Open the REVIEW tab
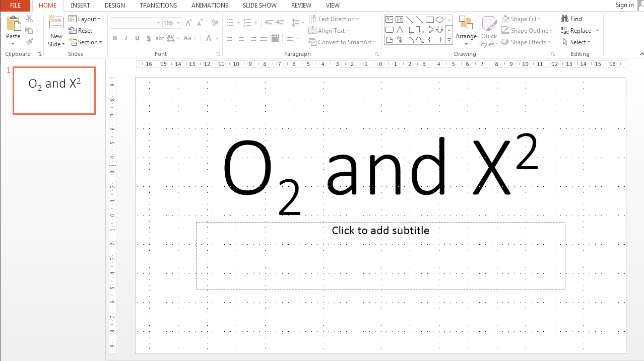Image resolution: width=644 pixels, height=361 pixels. 301,6
